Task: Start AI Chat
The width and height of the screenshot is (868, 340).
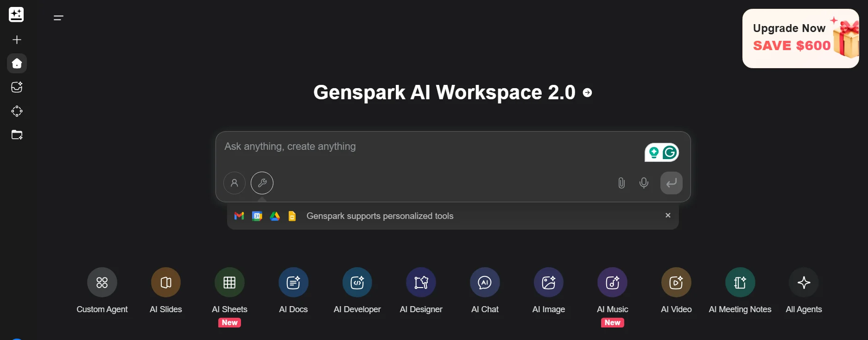Action: tap(485, 291)
